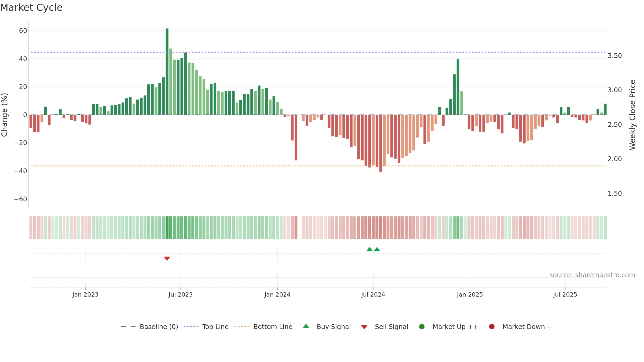
Task: Click the second green buy signal marker at Jul 2024
Action: pos(377,249)
